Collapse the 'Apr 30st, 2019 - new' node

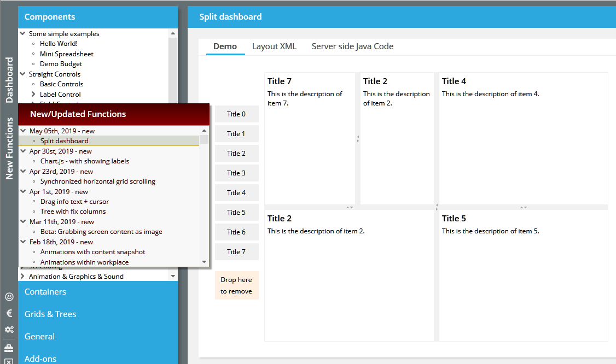coord(23,151)
